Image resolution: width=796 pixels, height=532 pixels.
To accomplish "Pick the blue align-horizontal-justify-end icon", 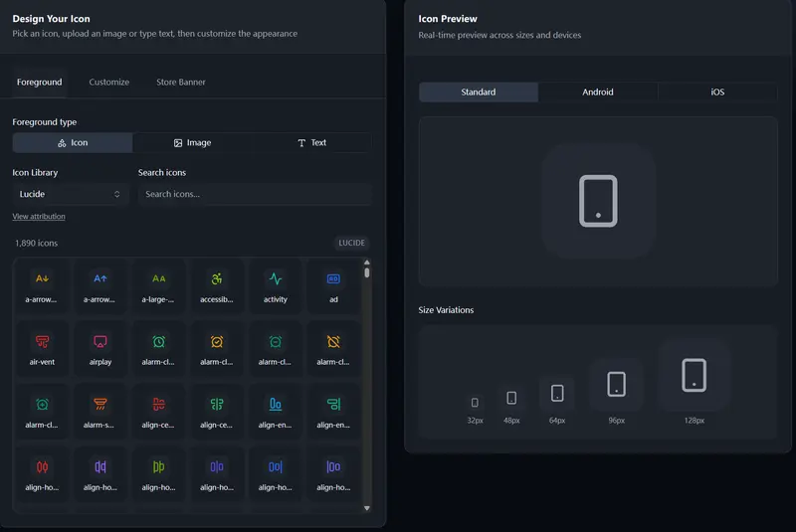I will pyautogui.click(x=276, y=474).
